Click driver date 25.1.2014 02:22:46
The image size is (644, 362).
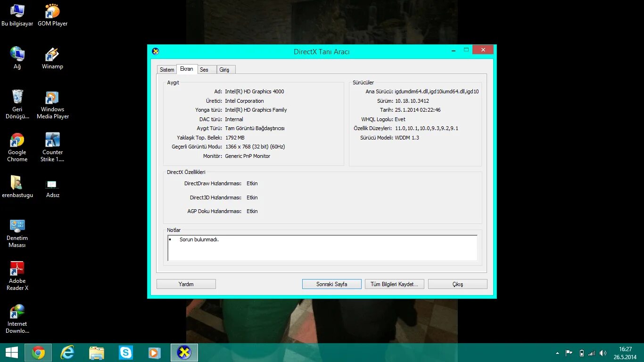[x=418, y=110]
